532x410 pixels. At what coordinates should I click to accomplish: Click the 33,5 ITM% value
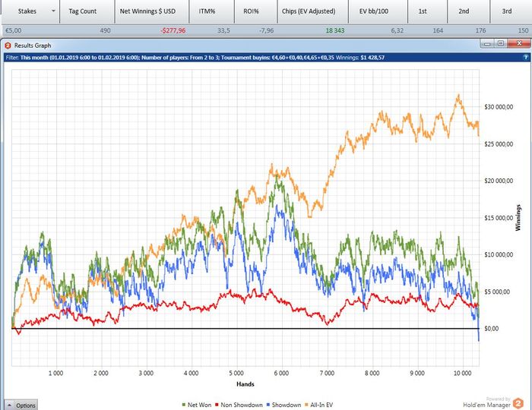pos(223,30)
